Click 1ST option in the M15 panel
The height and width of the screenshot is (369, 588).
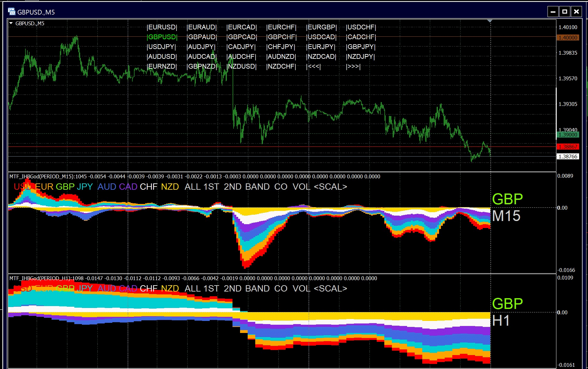point(211,187)
